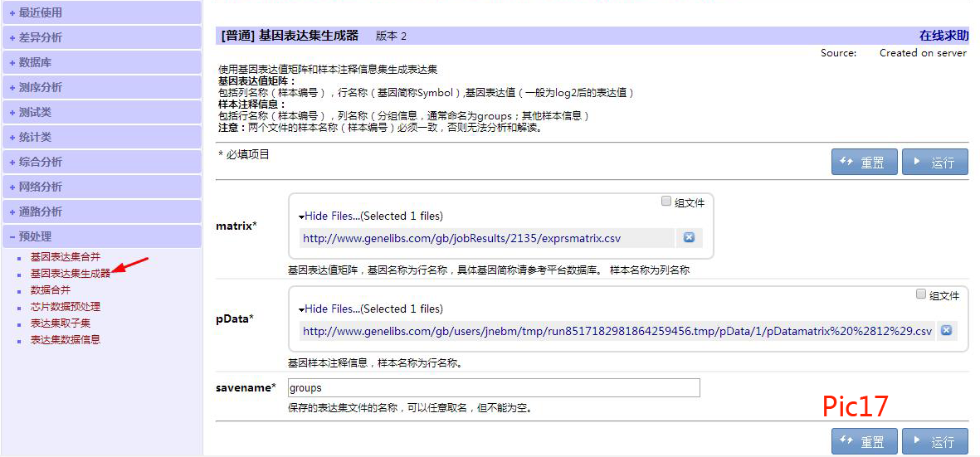
Task: Click the top 重置 reset button
Action: click(x=864, y=163)
